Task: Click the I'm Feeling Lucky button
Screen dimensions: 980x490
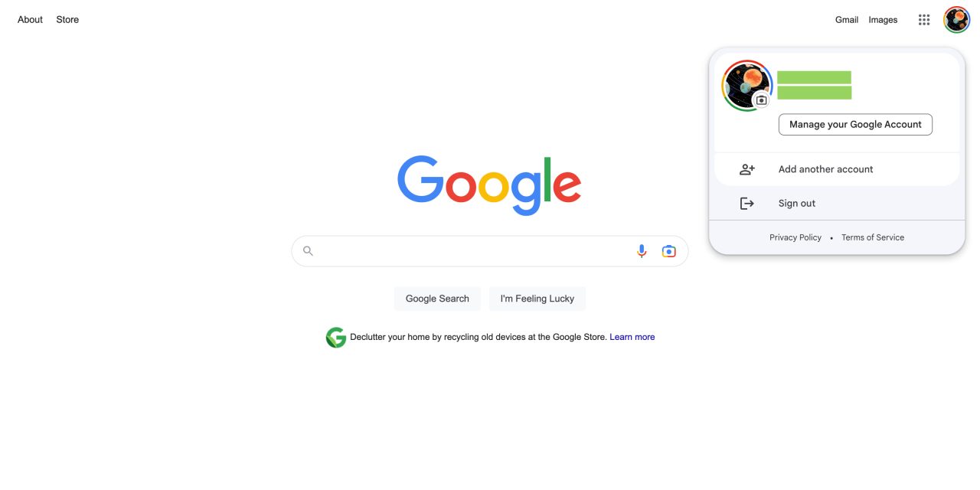Action: [x=537, y=299]
